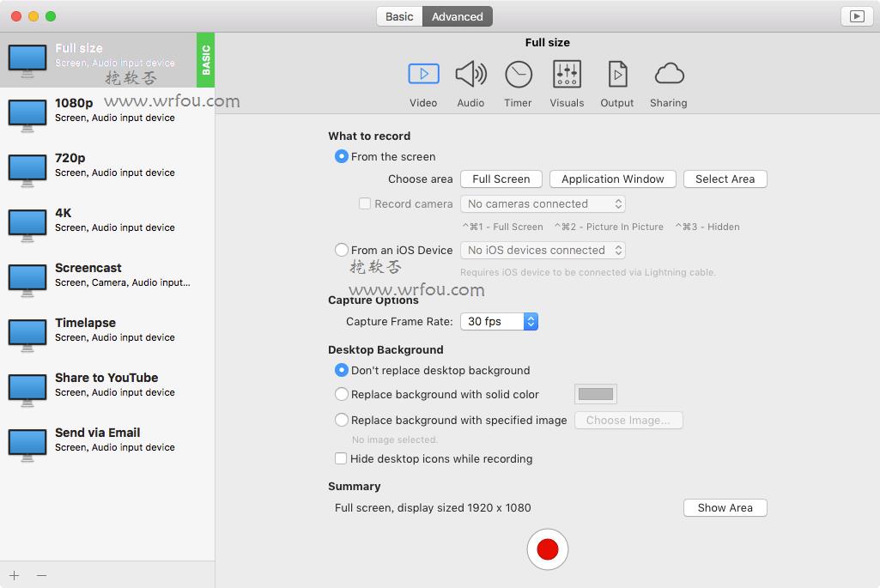Open the Capture Frame Rate dropdown

499,322
